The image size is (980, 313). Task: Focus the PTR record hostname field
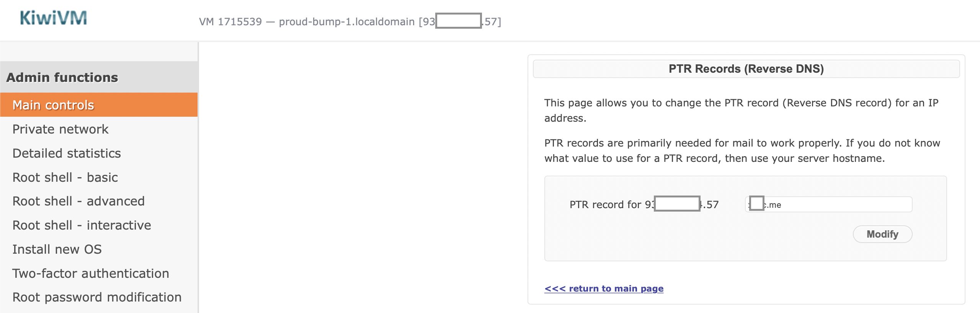coord(828,204)
